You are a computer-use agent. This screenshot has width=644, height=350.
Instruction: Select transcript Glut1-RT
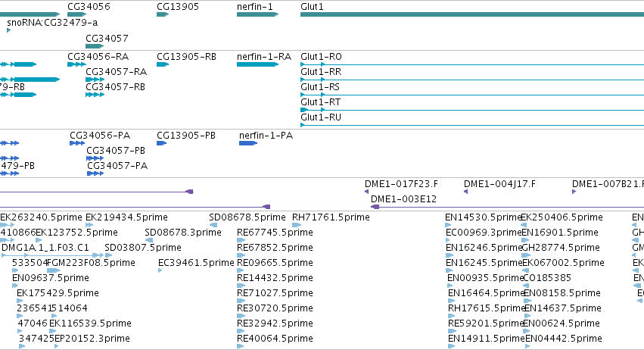point(320,102)
